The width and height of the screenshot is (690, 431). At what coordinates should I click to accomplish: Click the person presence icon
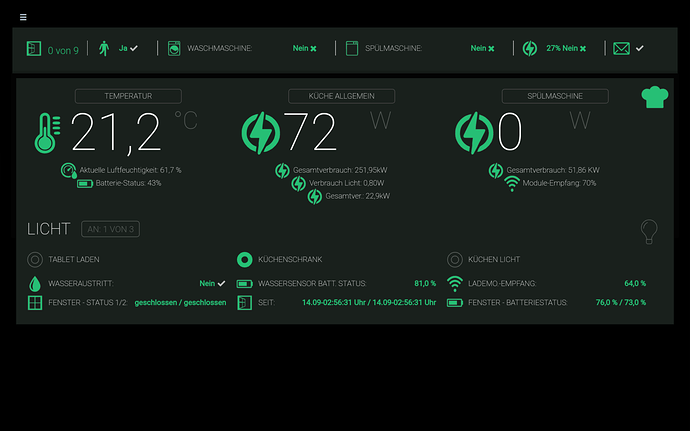103,48
